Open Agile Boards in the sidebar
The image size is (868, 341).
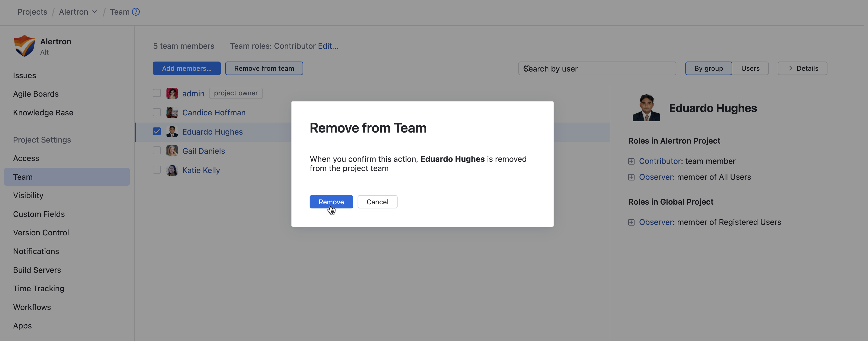(36, 94)
